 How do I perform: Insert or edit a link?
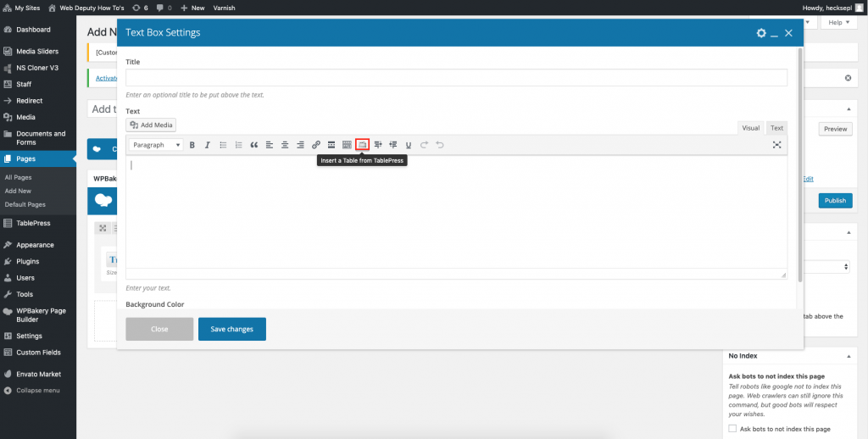pyautogui.click(x=316, y=145)
